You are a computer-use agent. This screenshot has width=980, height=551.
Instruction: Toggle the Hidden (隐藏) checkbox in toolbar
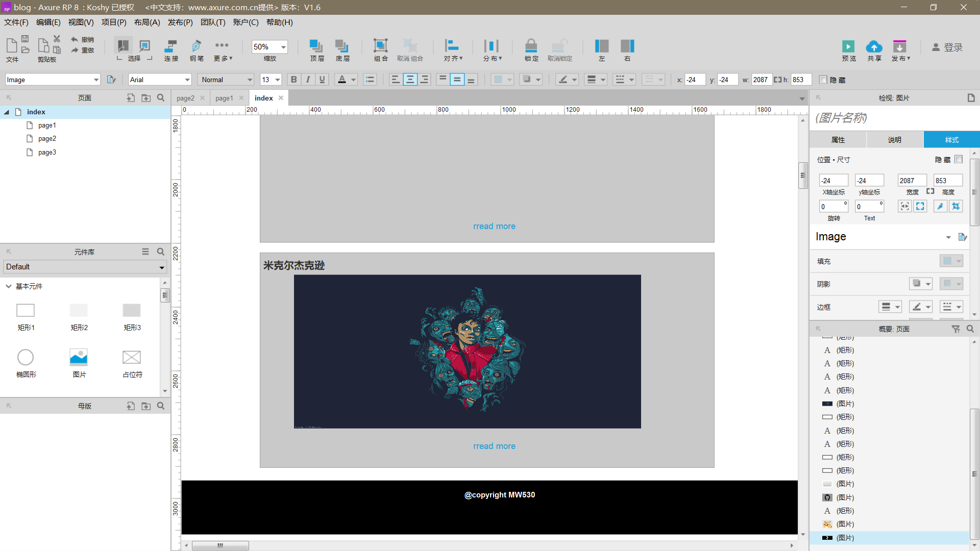tap(823, 80)
